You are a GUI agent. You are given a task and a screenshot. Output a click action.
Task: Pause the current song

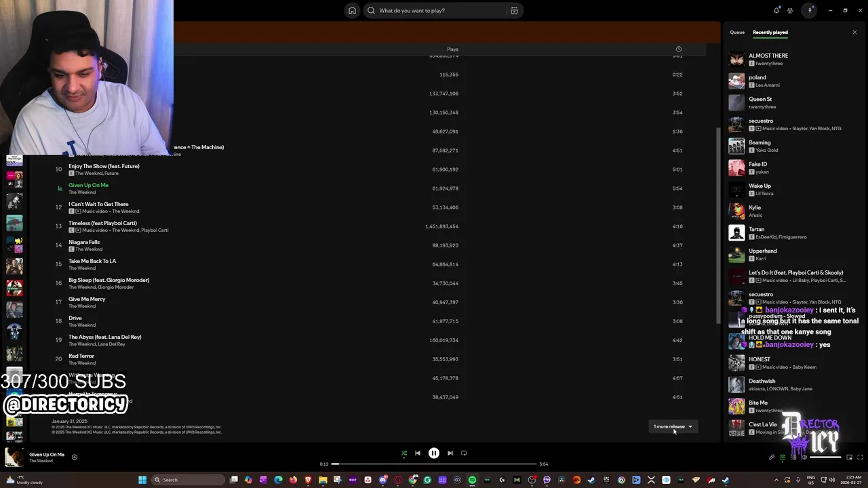pos(434,453)
